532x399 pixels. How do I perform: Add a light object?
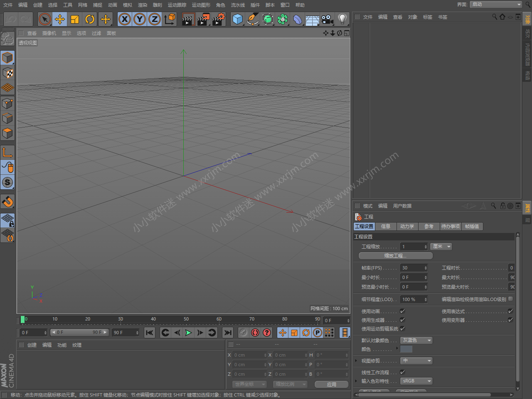click(342, 19)
